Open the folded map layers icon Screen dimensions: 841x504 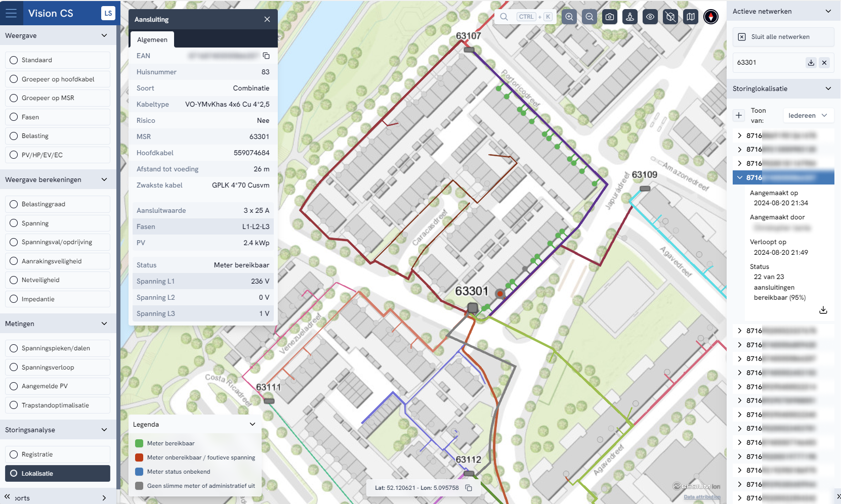pyautogui.click(x=691, y=17)
